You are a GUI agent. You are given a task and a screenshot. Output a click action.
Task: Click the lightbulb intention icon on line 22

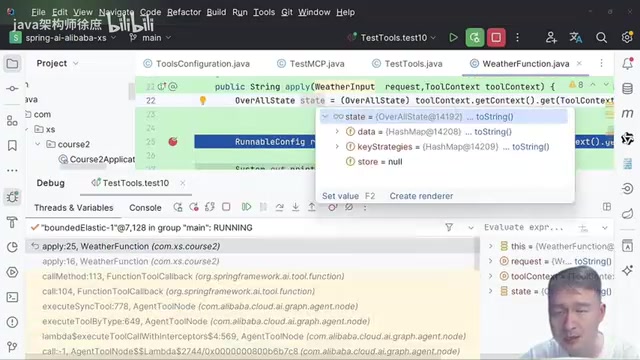pyautogui.click(x=202, y=100)
